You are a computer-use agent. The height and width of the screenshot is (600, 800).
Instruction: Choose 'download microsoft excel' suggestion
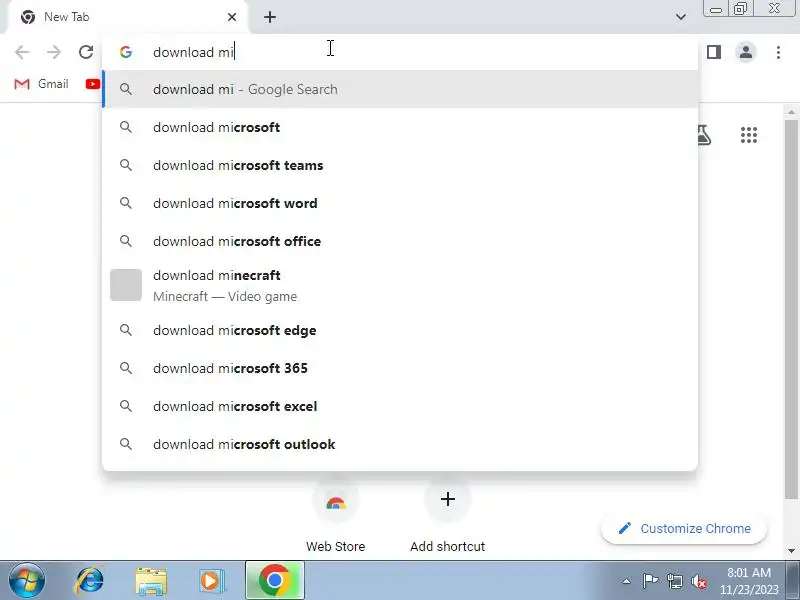(x=400, y=406)
